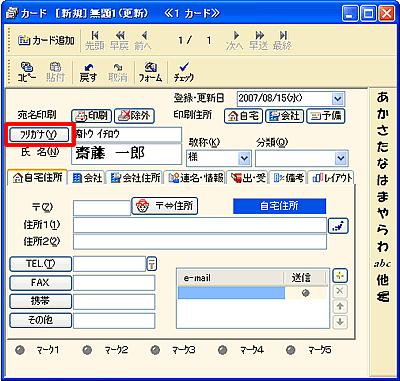Toggle マーク5 indicator

(291, 350)
